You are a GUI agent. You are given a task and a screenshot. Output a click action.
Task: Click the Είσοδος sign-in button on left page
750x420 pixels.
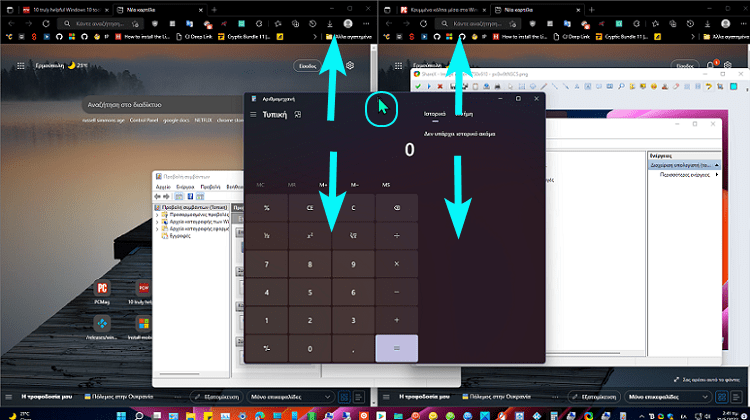click(x=308, y=66)
